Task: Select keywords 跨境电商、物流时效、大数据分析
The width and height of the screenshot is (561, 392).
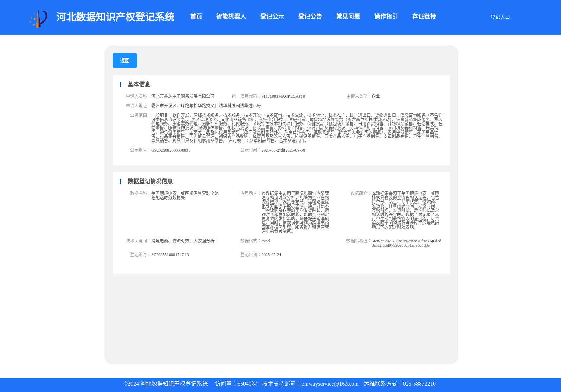Action: [x=183, y=241]
